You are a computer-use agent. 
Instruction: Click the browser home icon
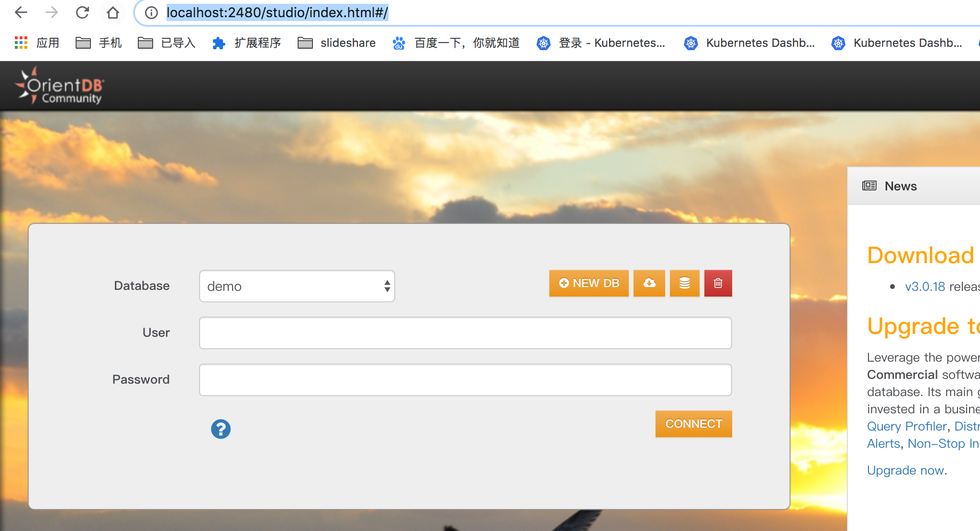[113, 12]
